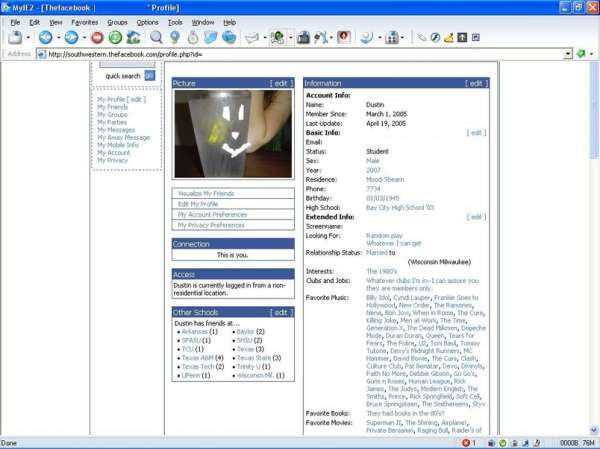
Task: Open the Favorites menu
Action: coord(85,21)
